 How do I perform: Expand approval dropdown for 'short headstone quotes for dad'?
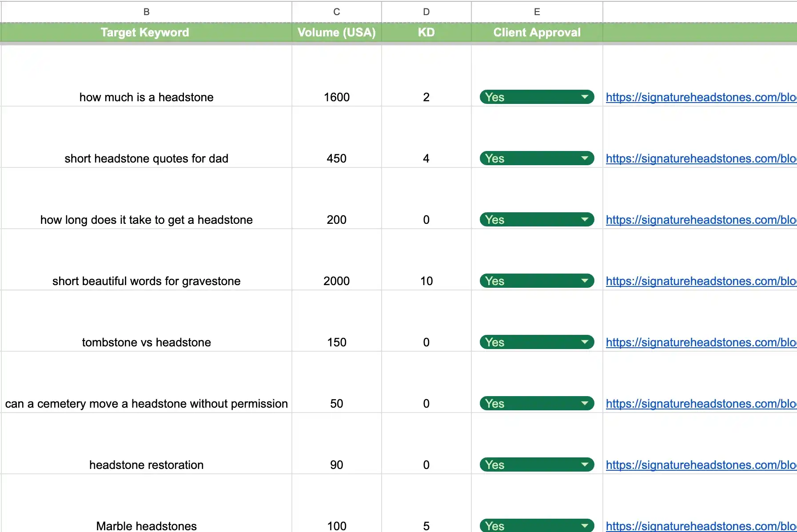(584, 158)
